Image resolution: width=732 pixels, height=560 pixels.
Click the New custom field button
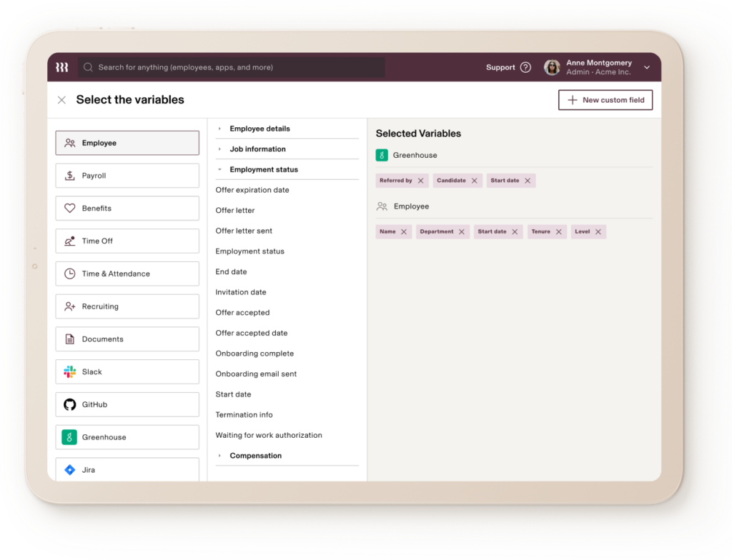click(x=605, y=100)
